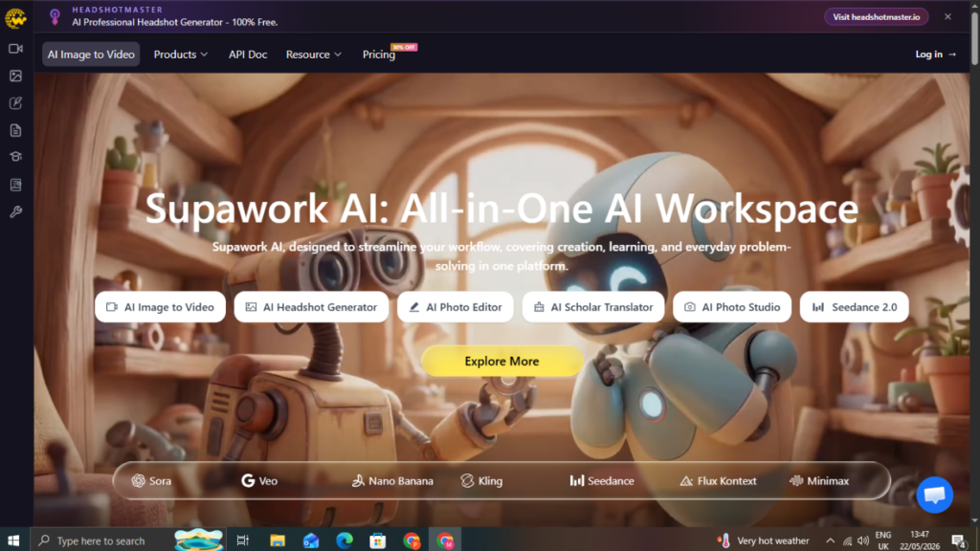Show hidden system tray icons
This screenshot has width=980, height=551.
pyautogui.click(x=830, y=541)
